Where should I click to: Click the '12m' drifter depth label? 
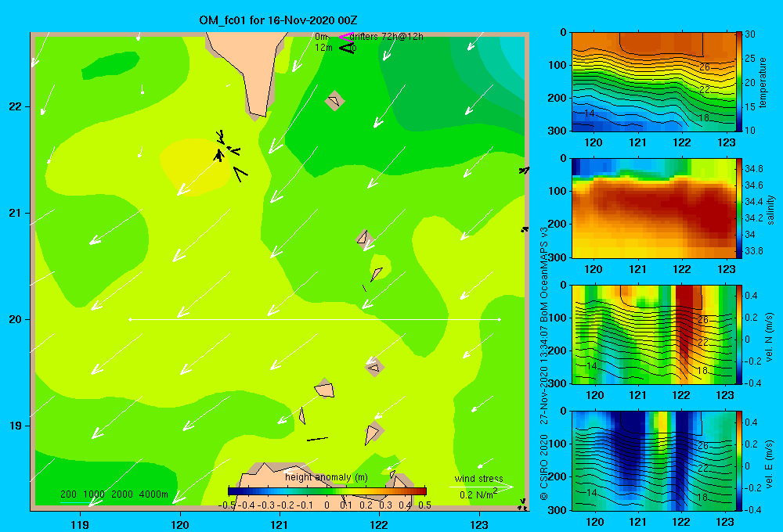click(x=323, y=48)
